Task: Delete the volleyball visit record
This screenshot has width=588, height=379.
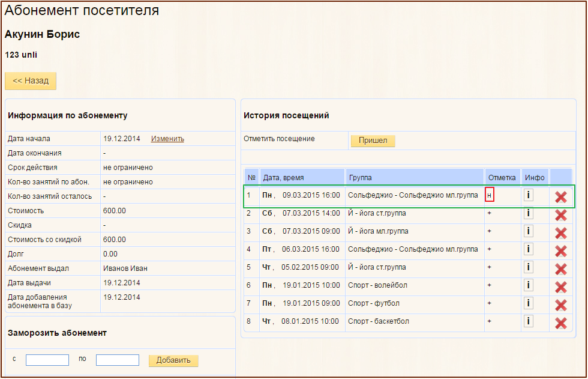Action: click(560, 287)
